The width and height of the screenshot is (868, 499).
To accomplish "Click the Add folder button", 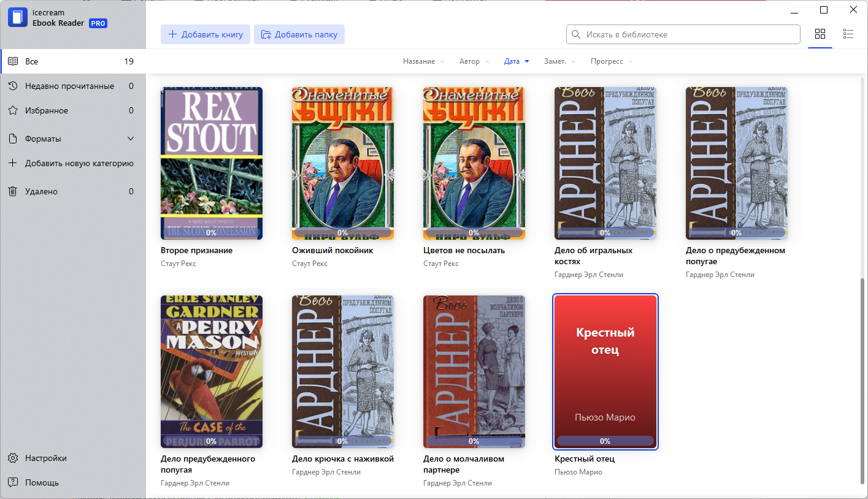I will tap(299, 34).
